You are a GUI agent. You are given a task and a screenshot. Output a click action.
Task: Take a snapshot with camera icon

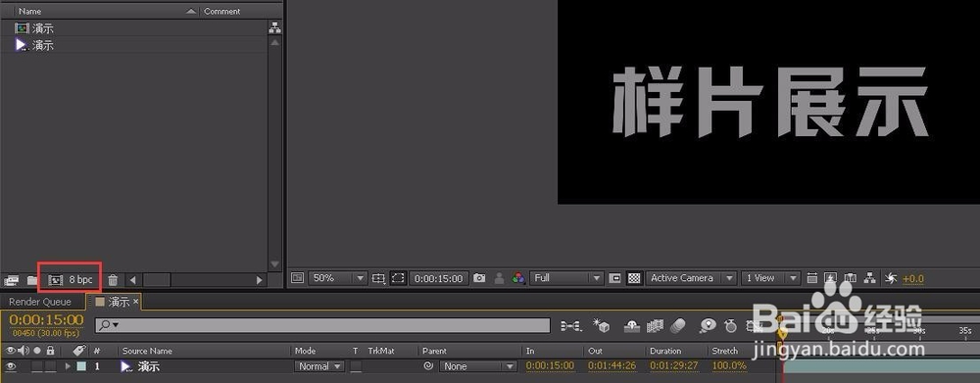pos(479,278)
